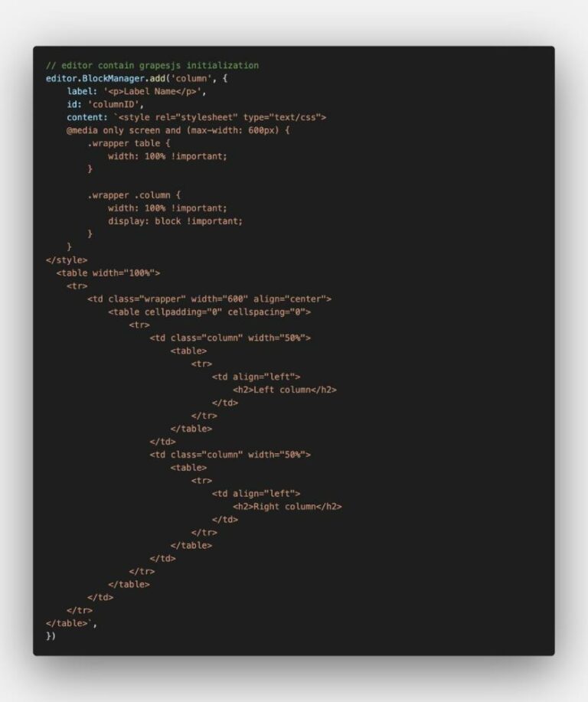The image size is (588, 702).
Task: Click the Right column h2 text
Action: point(288,507)
